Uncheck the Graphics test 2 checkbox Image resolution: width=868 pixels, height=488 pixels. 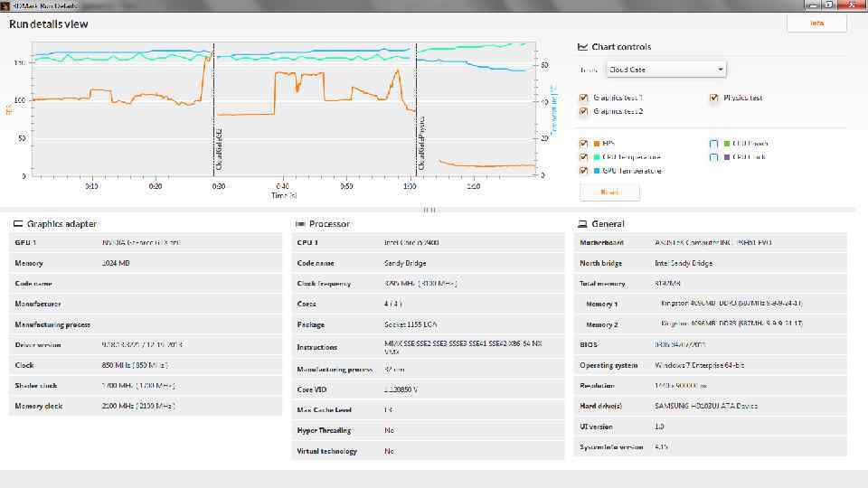[x=583, y=112]
